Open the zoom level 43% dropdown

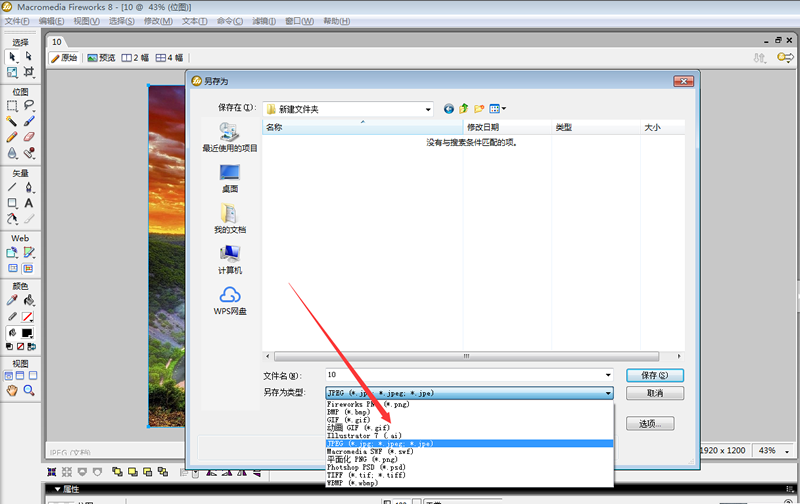pos(787,451)
